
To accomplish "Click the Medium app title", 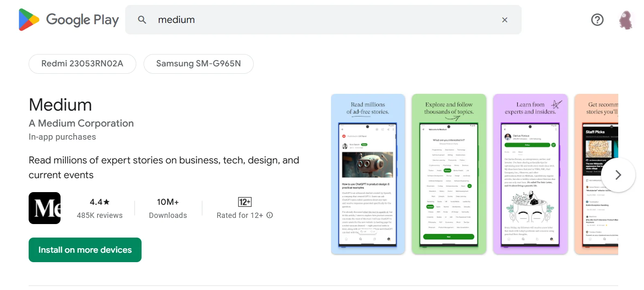I will [60, 105].
